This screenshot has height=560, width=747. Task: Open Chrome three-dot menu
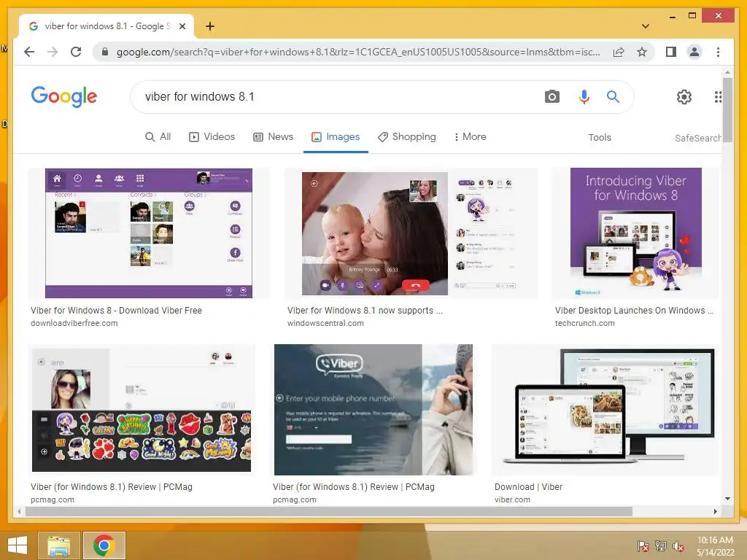pos(718,52)
